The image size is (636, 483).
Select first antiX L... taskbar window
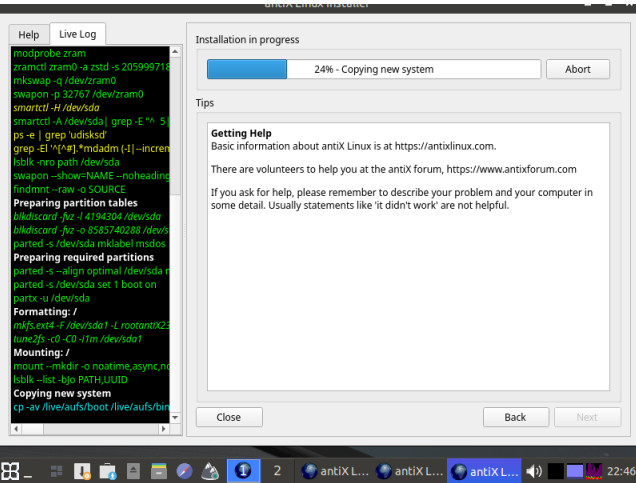coord(335,471)
